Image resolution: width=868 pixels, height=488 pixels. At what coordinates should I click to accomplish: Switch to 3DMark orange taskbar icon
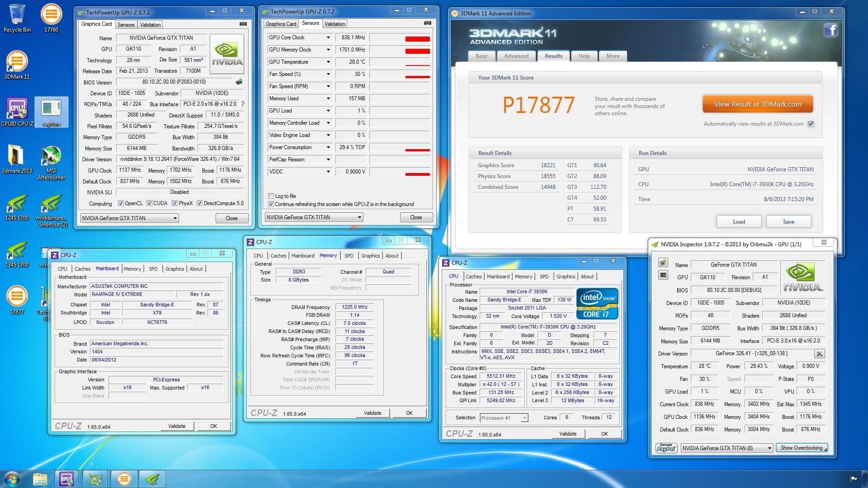click(124, 479)
